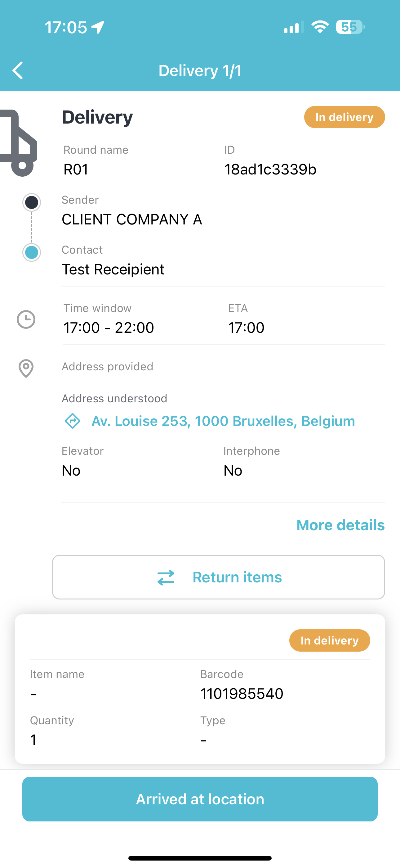The width and height of the screenshot is (400, 868).
Task: Expand More details section
Action: pos(340,525)
